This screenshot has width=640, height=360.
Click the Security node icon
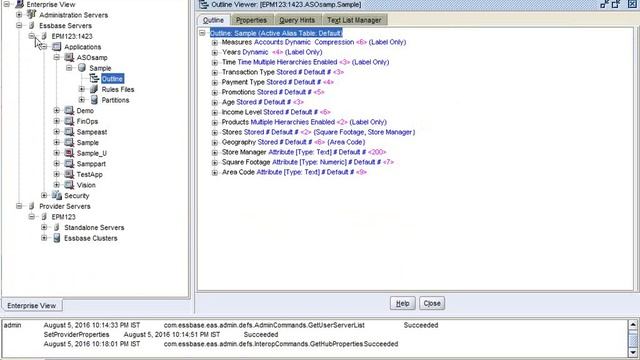[x=57, y=195]
